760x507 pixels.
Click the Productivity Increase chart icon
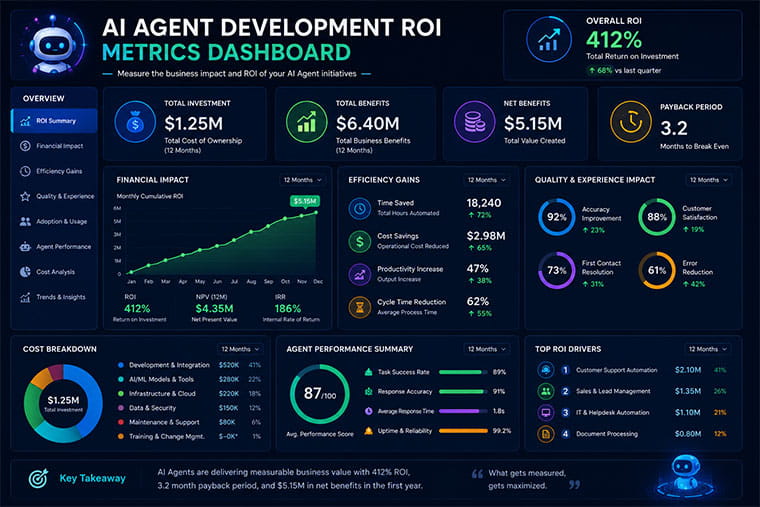pyautogui.click(x=360, y=274)
